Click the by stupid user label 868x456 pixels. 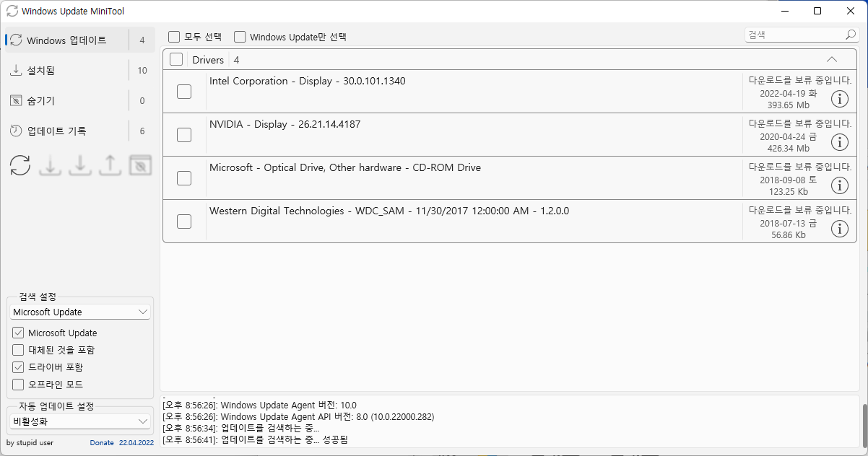pos(30,442)
